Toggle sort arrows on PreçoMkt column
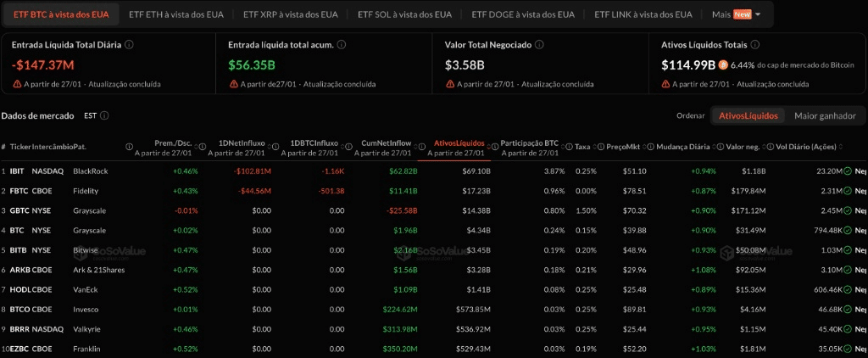 point(643,147)
